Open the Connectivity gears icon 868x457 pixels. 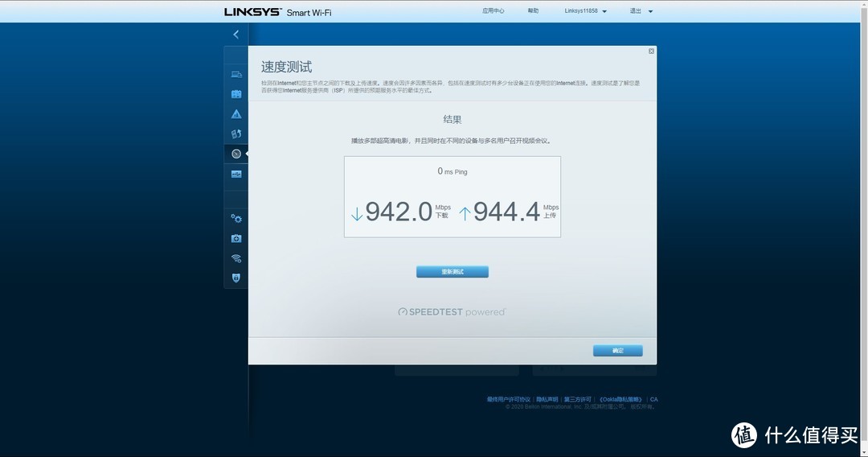click(236, 218)
